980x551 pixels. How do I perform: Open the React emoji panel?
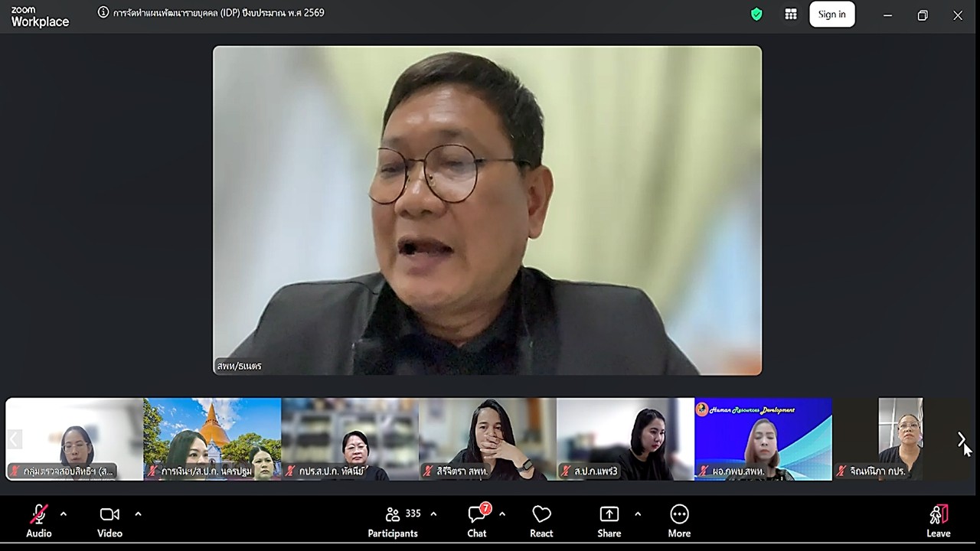[541, 514]
